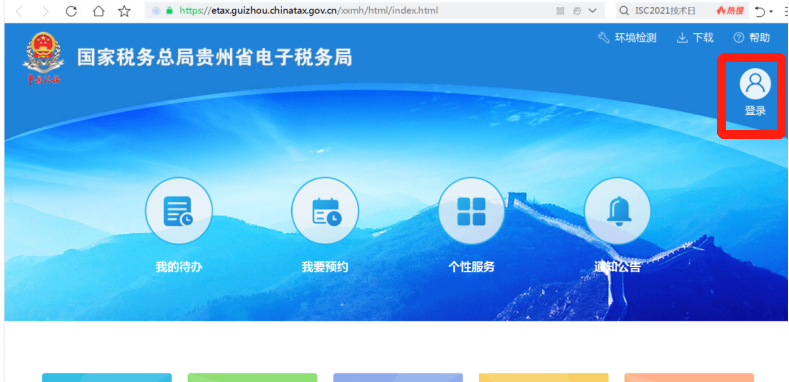This screenshot has width=789, height=382.
Task: Open 帮助 from top menu
Action: pos(752,38)
